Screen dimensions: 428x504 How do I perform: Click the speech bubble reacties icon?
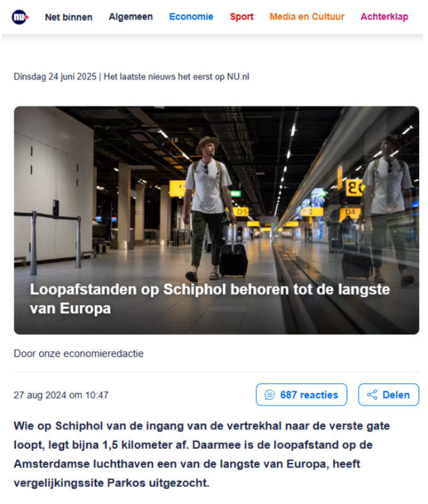click(269, 395)
